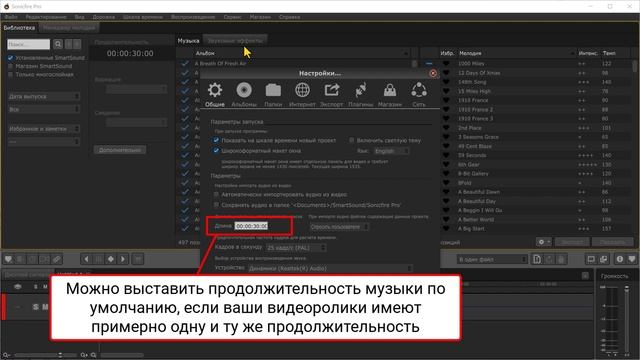This screenshot has height=360, width=640.
Task: Click the heart favorites icon in bottom-left toolbar
Action: pyautogui.click(x=8, y=259)
